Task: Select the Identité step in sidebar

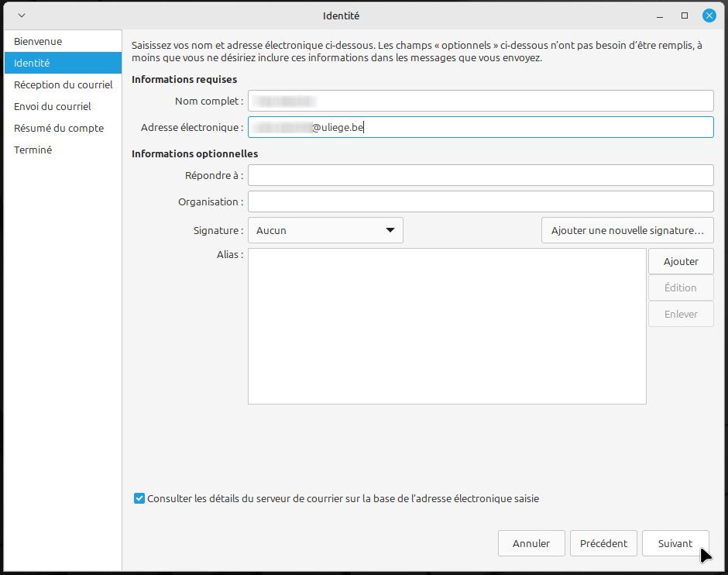Action: tap(32, 63)
